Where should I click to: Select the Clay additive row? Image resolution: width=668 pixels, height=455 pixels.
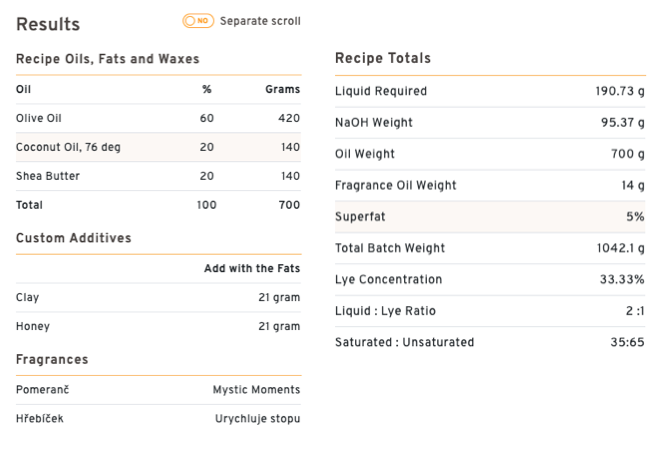(x=158, y=297)
